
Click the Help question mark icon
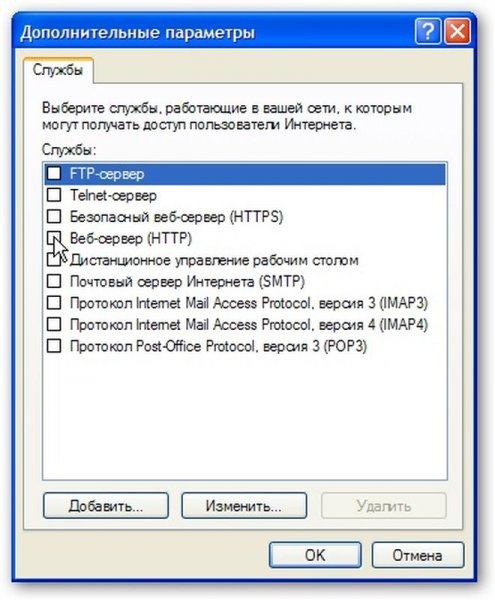point(427,32)
